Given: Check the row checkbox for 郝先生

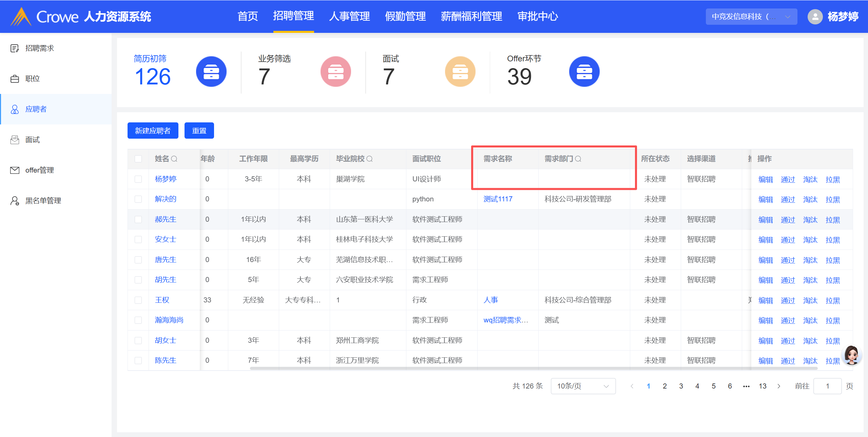Looking at the screenshot, I should (138, 220).
